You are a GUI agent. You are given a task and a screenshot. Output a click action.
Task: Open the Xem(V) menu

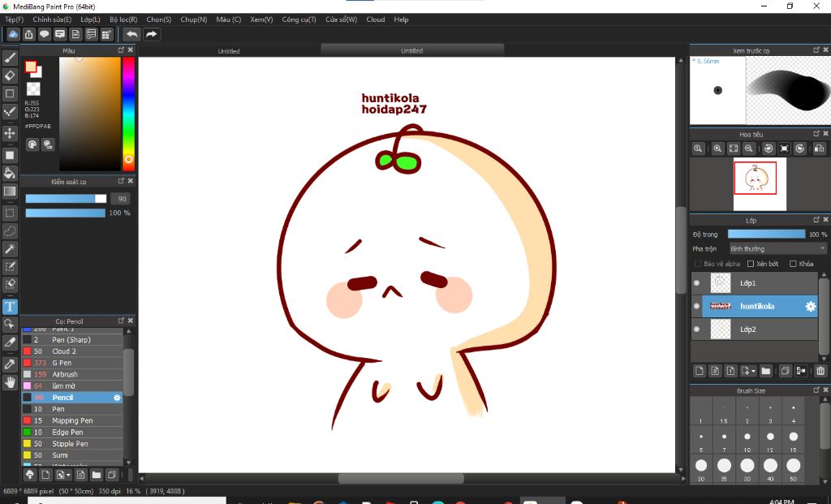(x=261, y=19)
